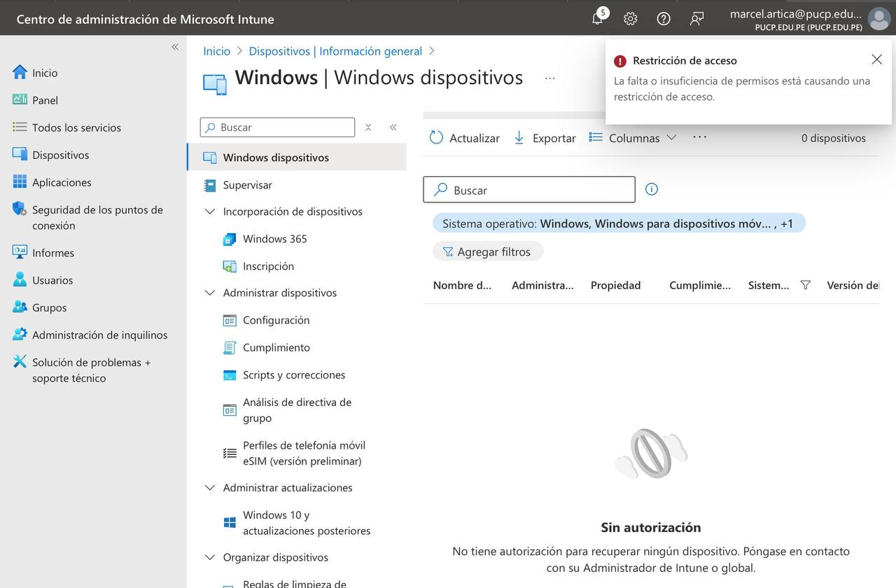The width and height of the screenshot is (896, 588).
Task: Click the search info icon
Action: click(x=652, y=189)
